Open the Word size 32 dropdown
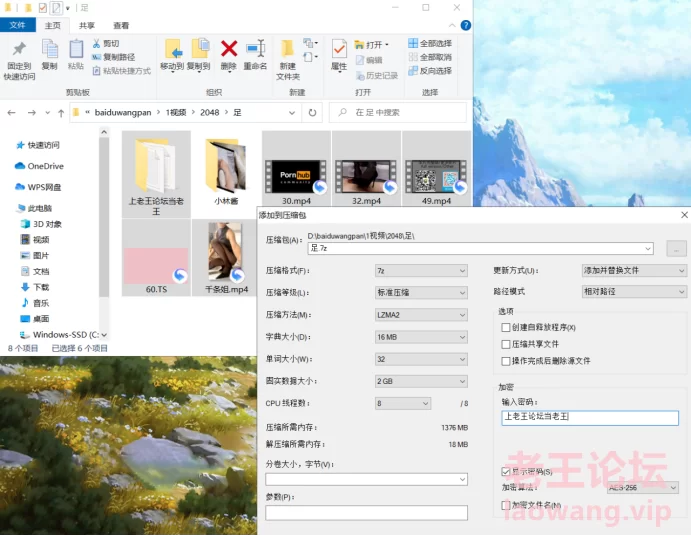This screenshot has height=536, width=691. 421,359
